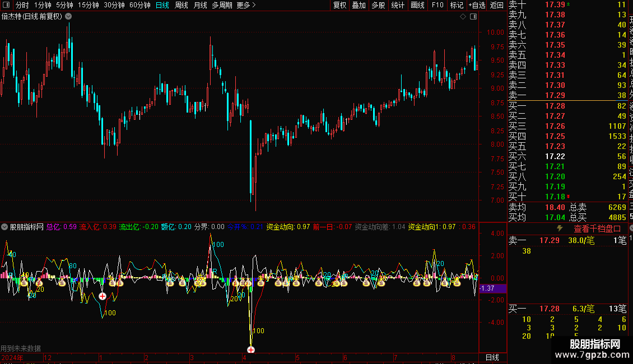Click 买六 price 17.22
The height and width of the screenshot is (364, 633).
coord(555,156)
